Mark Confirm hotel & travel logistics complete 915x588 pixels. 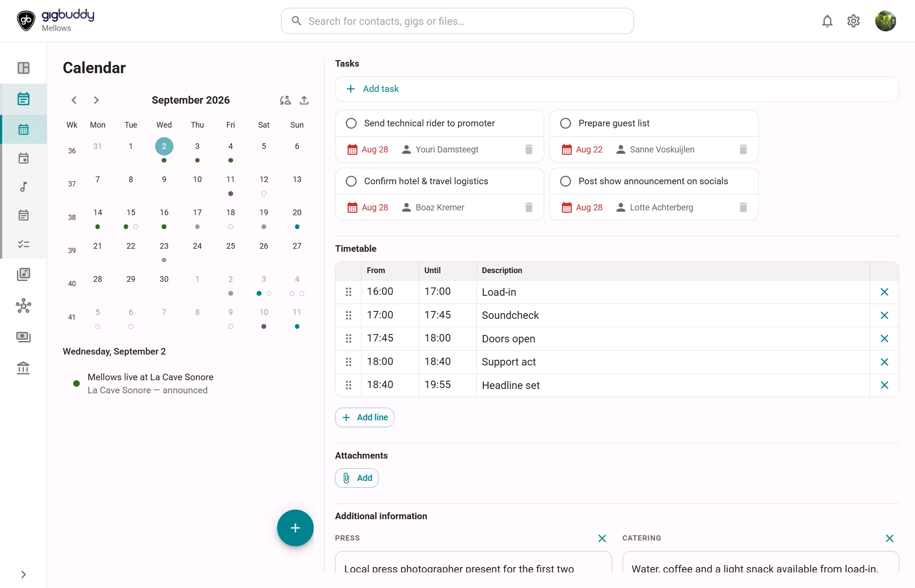(351, 181)
